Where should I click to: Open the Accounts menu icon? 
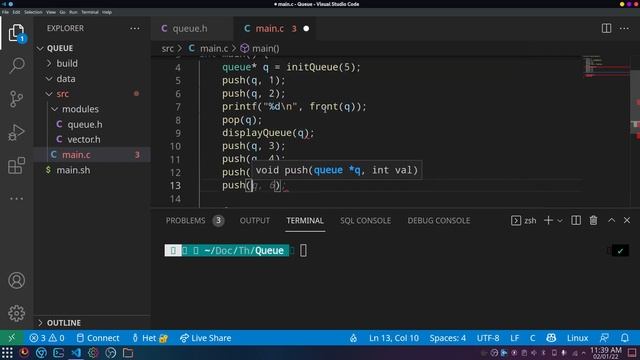16,280
